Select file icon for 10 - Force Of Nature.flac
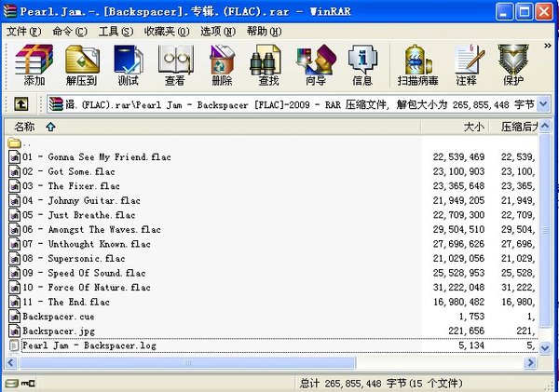The height and width of the screenshot is (392, 559). click(14, 287)
